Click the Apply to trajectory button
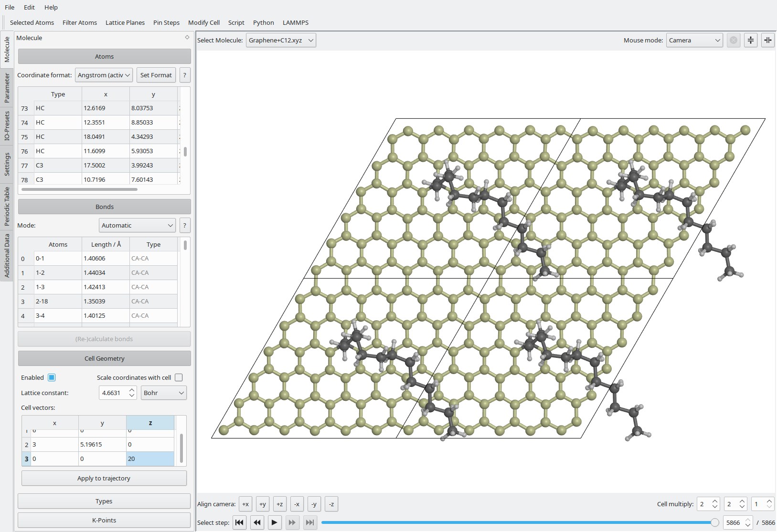777x532 pixels. point(104,478)
